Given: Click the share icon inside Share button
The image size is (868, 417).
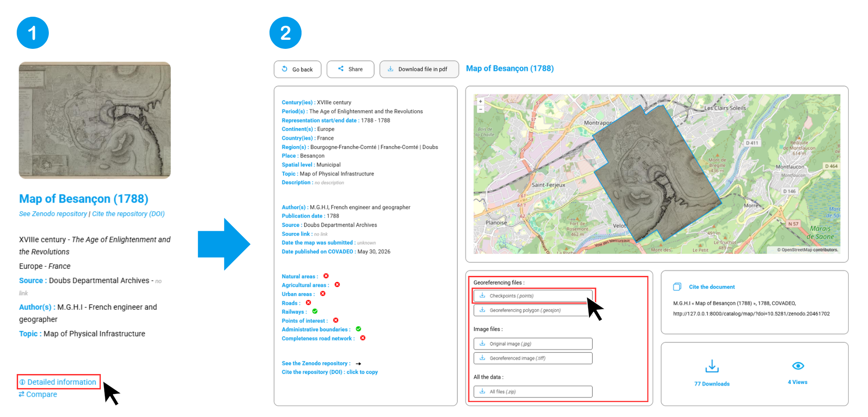Looking at the screenshot, I should (x=341, y=69).
